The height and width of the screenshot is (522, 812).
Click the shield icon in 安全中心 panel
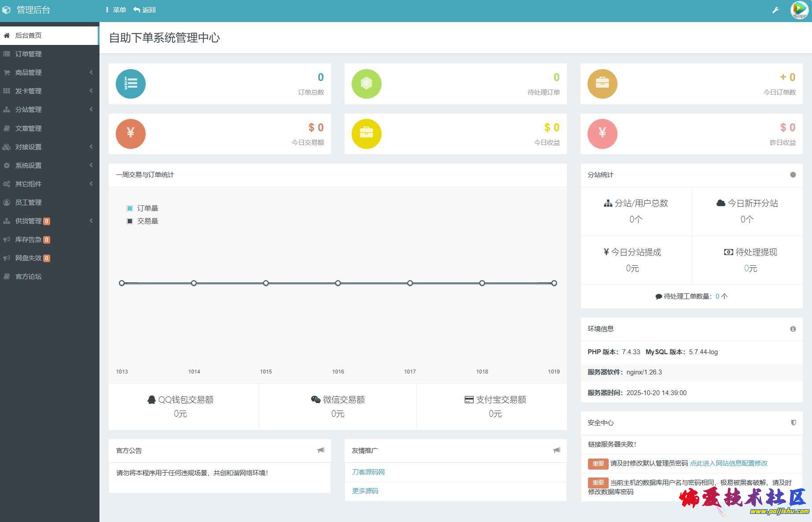[793, 422]
